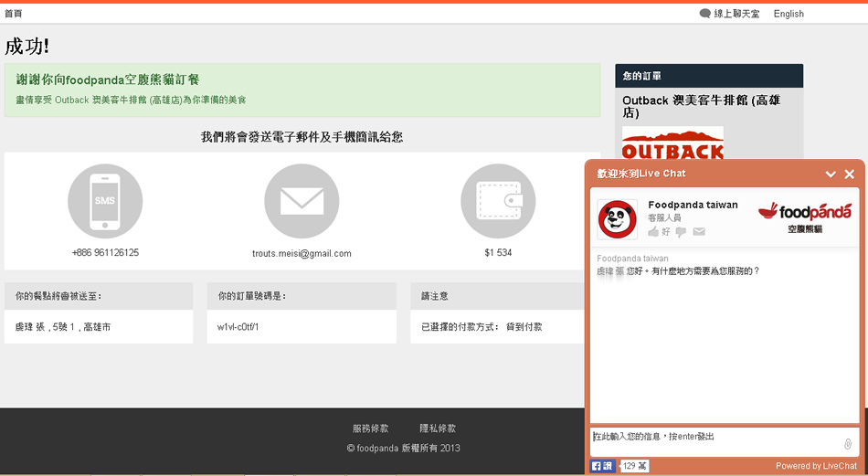
Task: Click the phone number +886 961126125
Action: pos(105,252)
